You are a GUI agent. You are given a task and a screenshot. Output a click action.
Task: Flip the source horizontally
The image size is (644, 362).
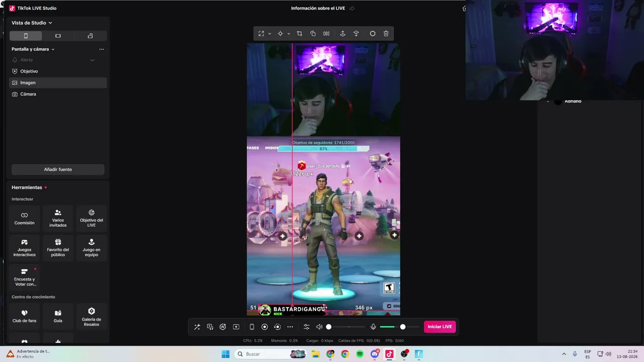click(x=327, y=34)
